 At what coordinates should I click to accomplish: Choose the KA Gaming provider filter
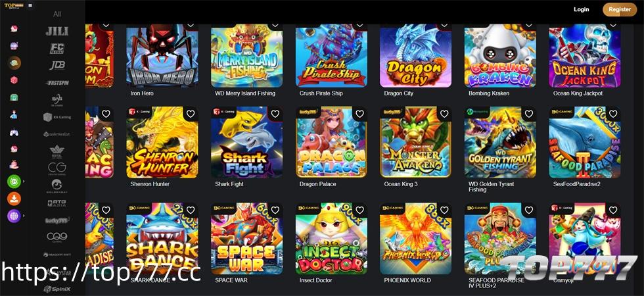coord(57,117)
